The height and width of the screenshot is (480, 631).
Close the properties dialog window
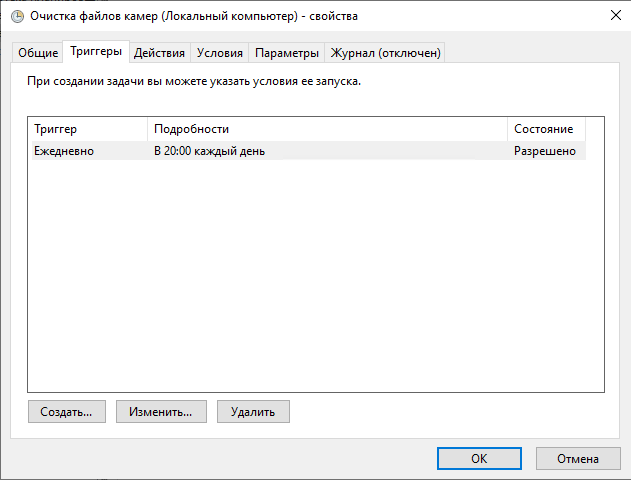(611, 16)
